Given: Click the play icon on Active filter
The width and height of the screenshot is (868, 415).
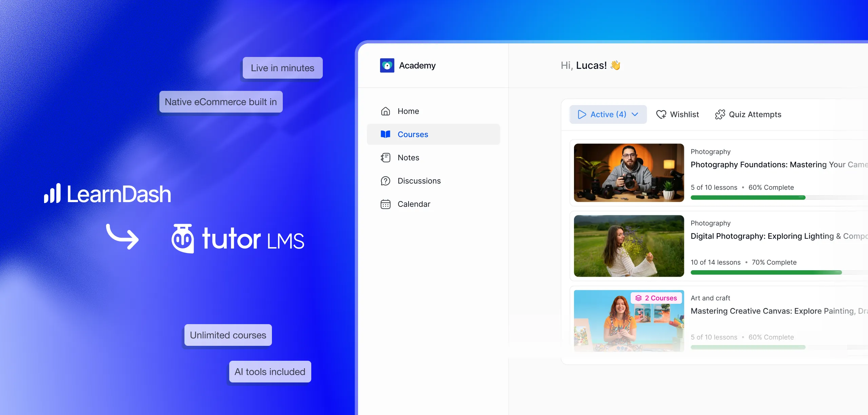Looking at the screenshot, I should tap(582, 115).
